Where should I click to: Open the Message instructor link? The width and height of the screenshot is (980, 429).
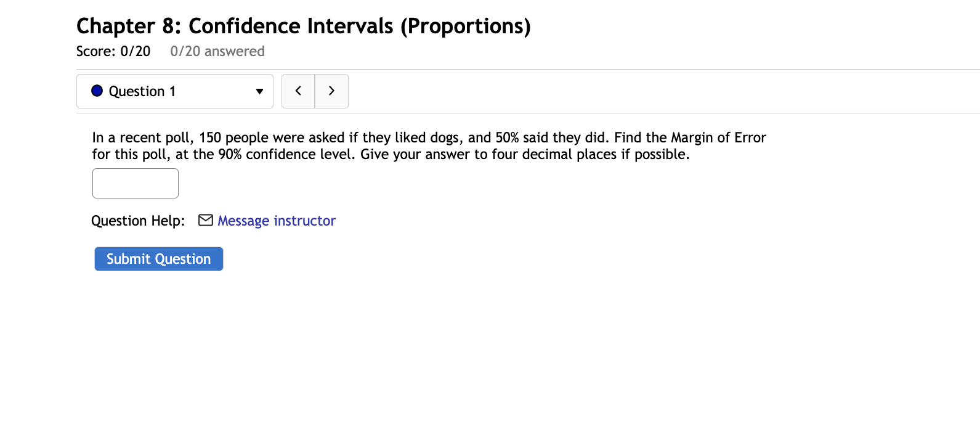276,220
